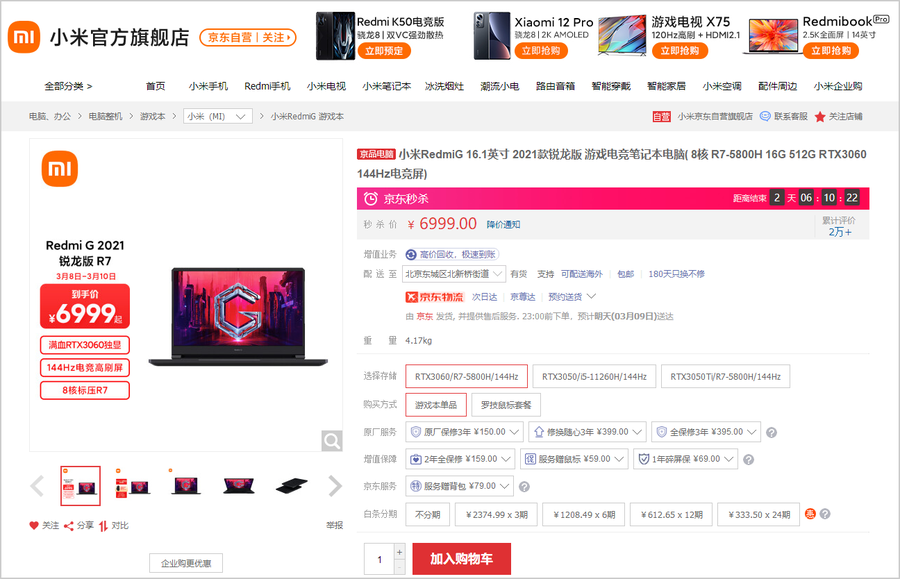Click the 联系客服 chat icon
Viewport: 900px width, 579px height.
[x=765, y=117]
